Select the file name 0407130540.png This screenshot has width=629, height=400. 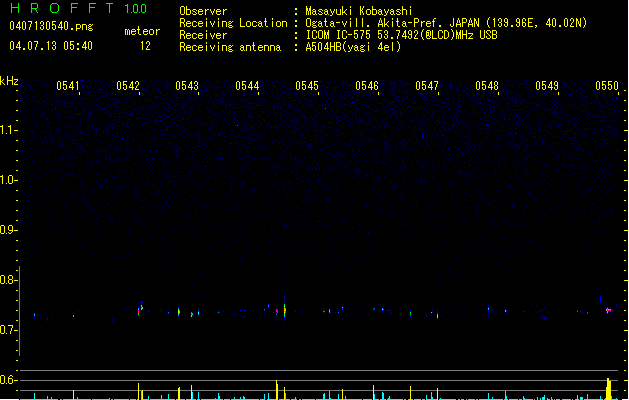click(x=51, y=26)
